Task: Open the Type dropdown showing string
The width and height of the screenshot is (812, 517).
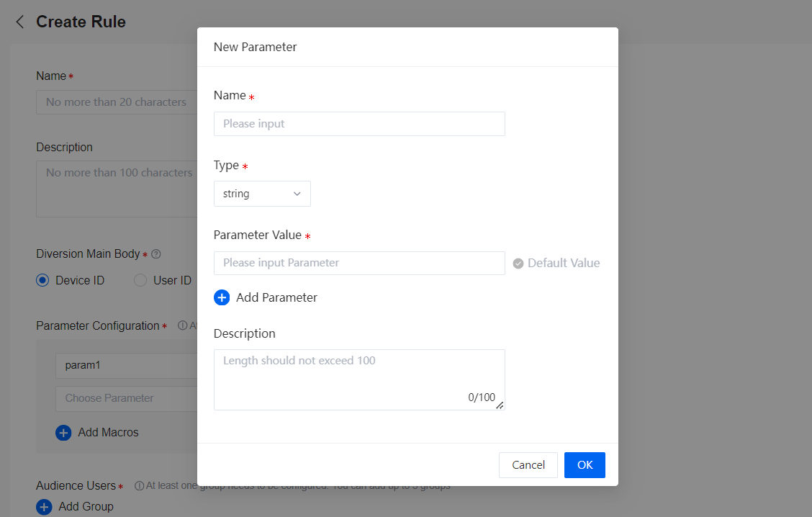Action: [262, 194]
